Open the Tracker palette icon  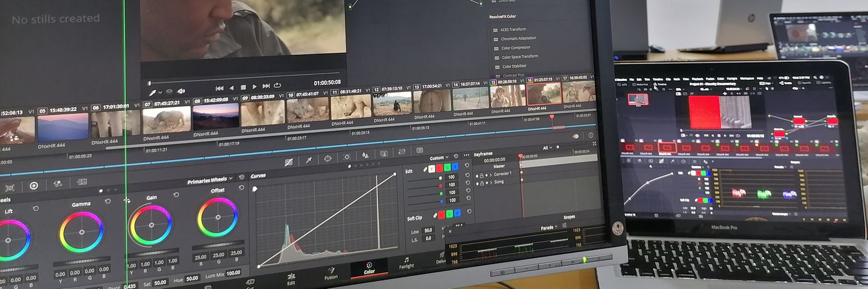[347, 157]
